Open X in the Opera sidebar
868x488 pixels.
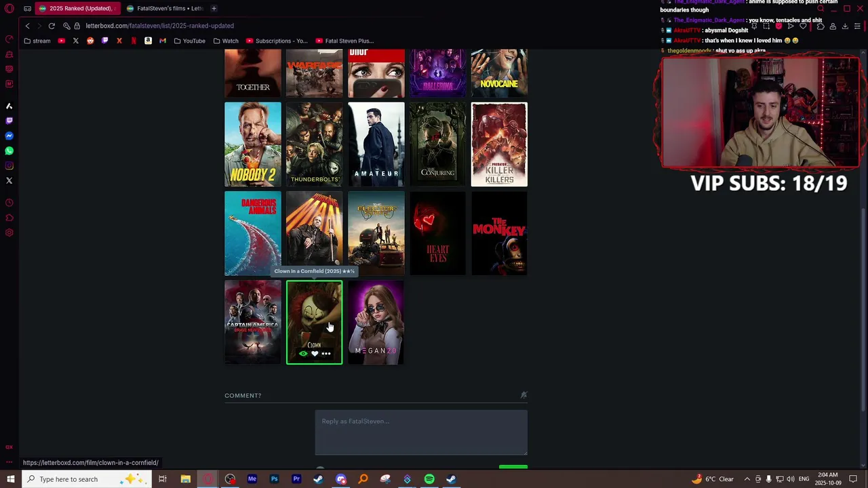pyautogui.click(x=9, y=181)
